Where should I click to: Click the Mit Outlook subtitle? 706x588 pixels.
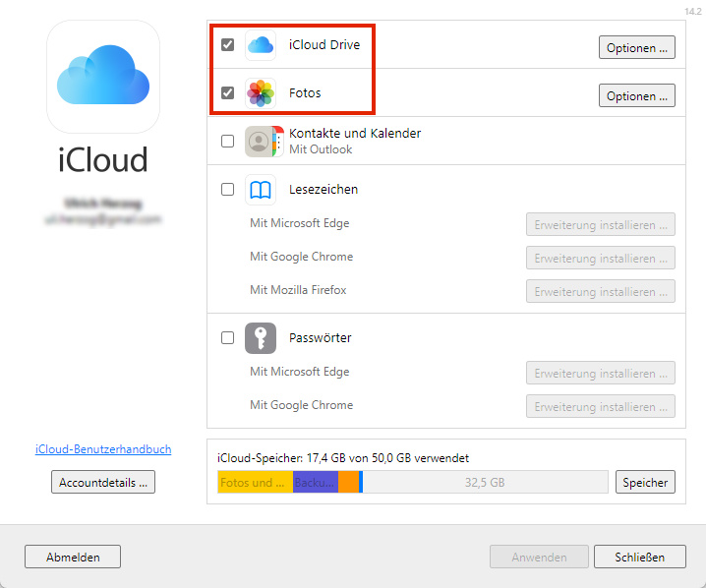(x=321, y=149)
